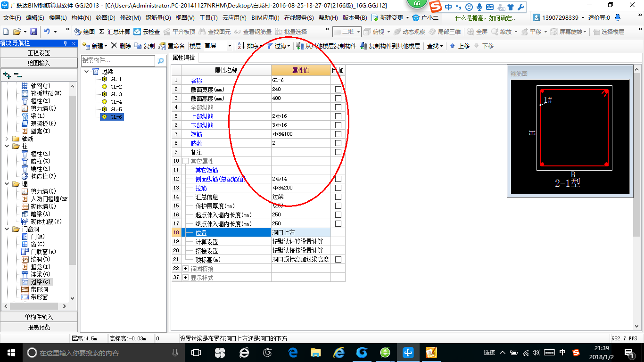Click the component search magnifier icon
The width and height of the screenshot is (644, 362).
click(161, 61)
